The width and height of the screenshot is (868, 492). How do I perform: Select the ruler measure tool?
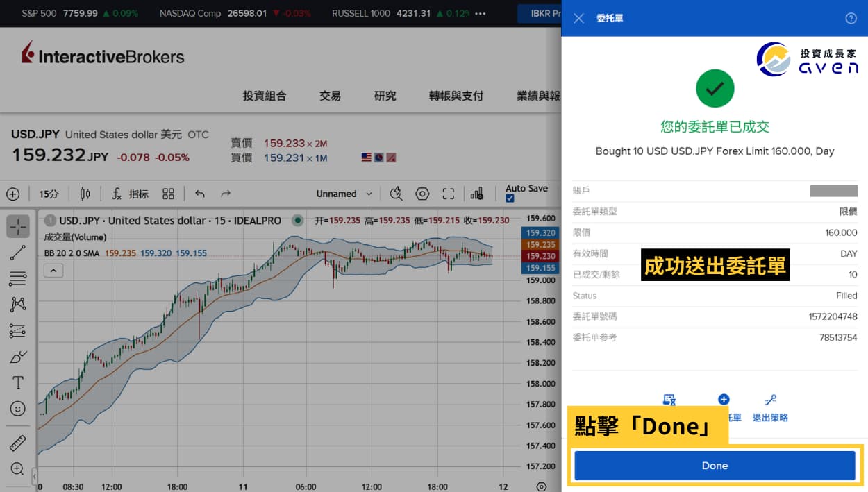pos(18,443)
